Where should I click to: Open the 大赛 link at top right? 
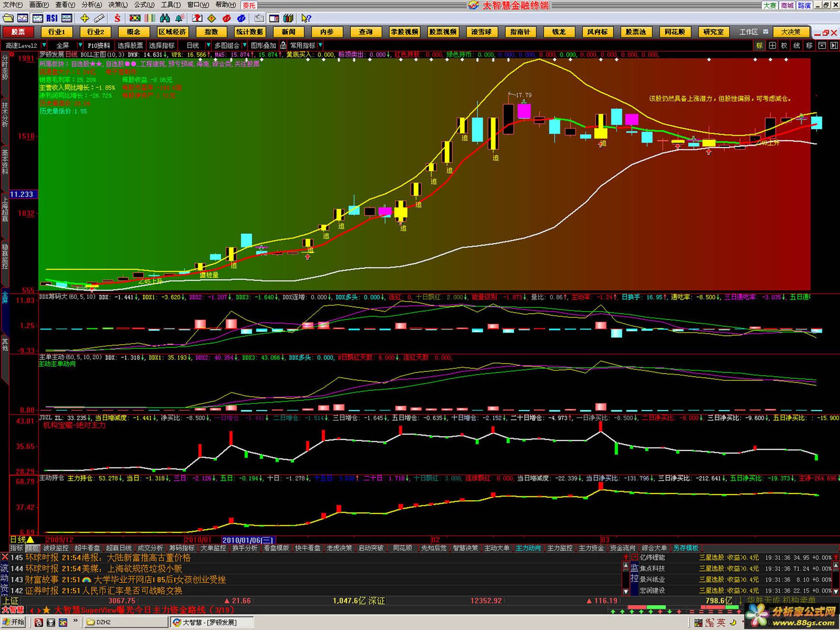point(770,5)
